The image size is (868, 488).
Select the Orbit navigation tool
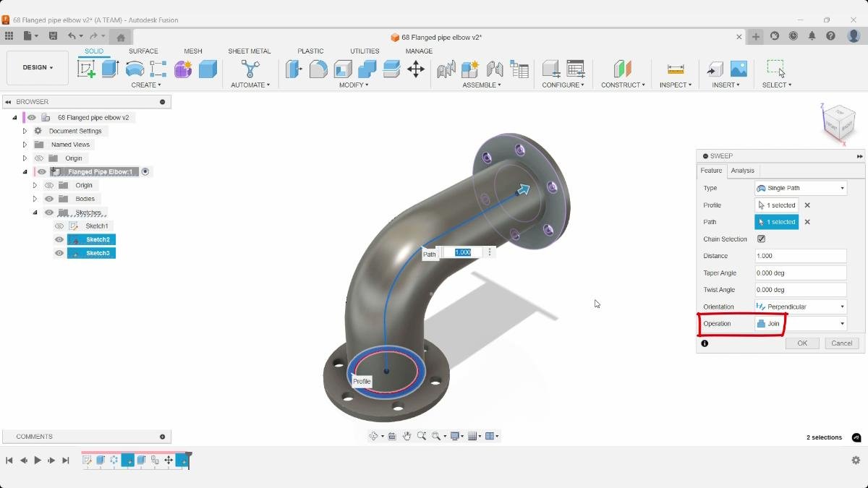click(374, 436)
